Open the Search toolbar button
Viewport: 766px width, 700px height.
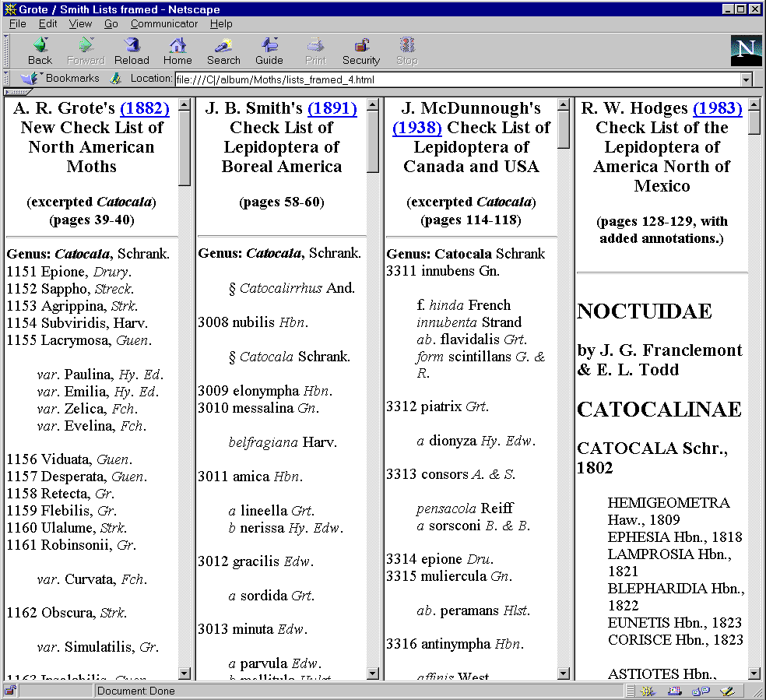click(x=223, y=51)
